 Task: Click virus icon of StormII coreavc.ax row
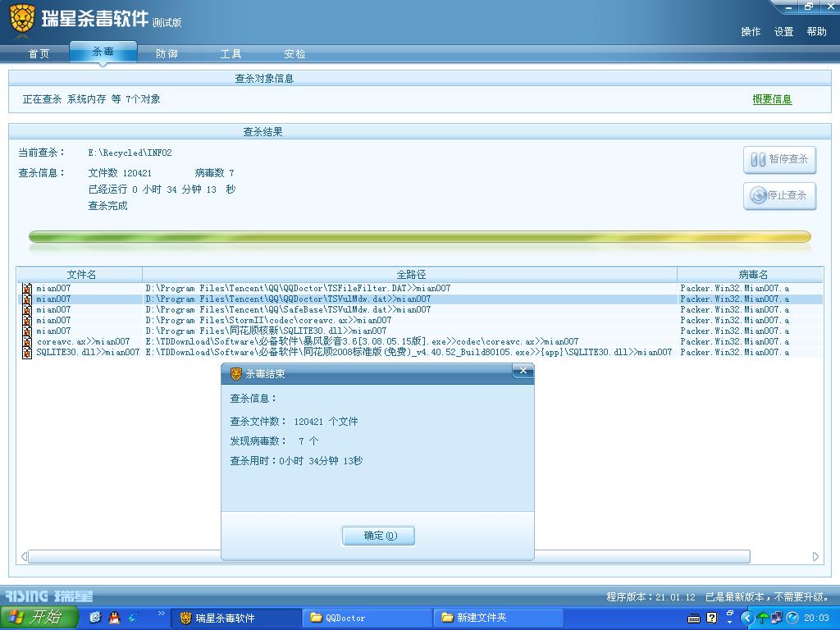pyautogui.click(x=27, y=321)
